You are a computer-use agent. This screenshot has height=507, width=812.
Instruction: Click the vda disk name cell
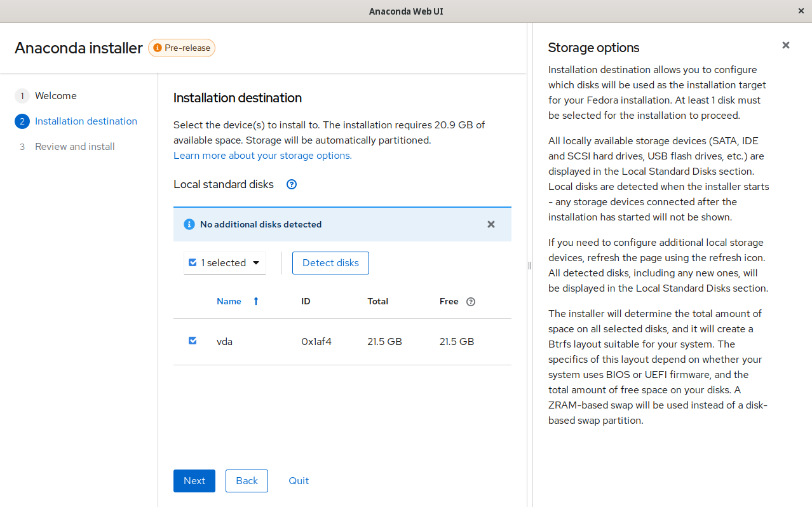(225, 341)
